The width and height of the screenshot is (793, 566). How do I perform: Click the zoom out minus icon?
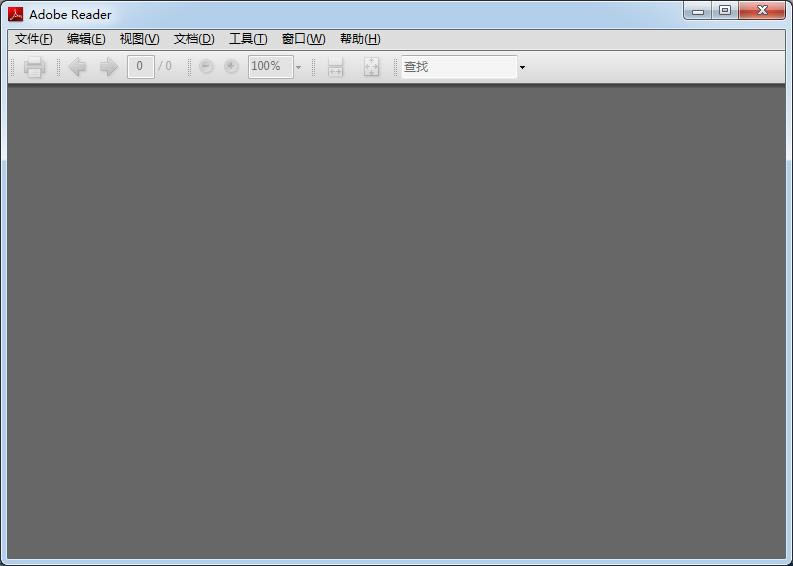click(206, 66)
